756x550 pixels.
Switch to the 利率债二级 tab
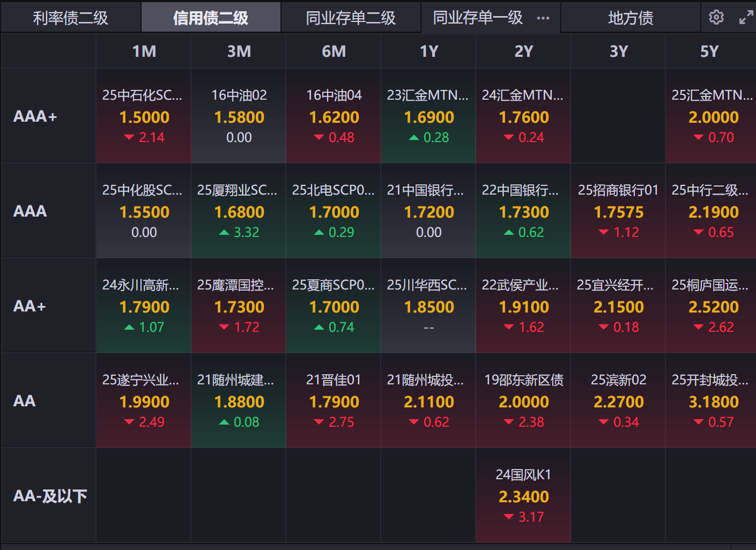(70, 18)
